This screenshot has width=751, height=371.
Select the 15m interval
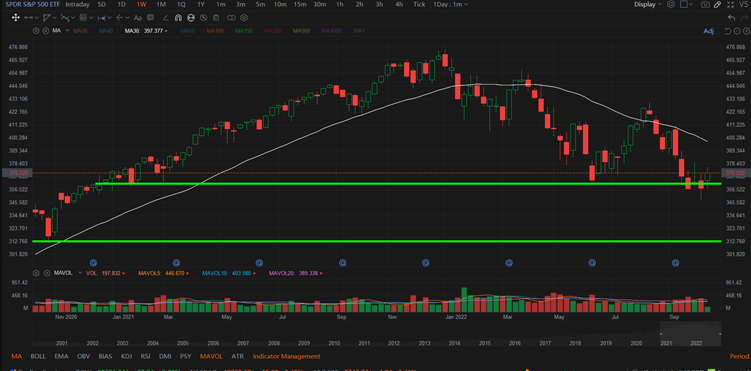click(x=300, y=4)
